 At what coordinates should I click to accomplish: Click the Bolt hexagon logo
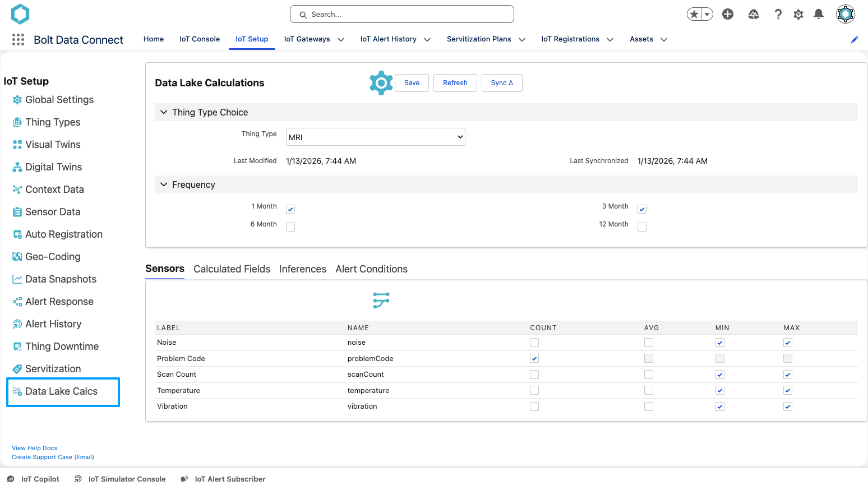[20, 14]
